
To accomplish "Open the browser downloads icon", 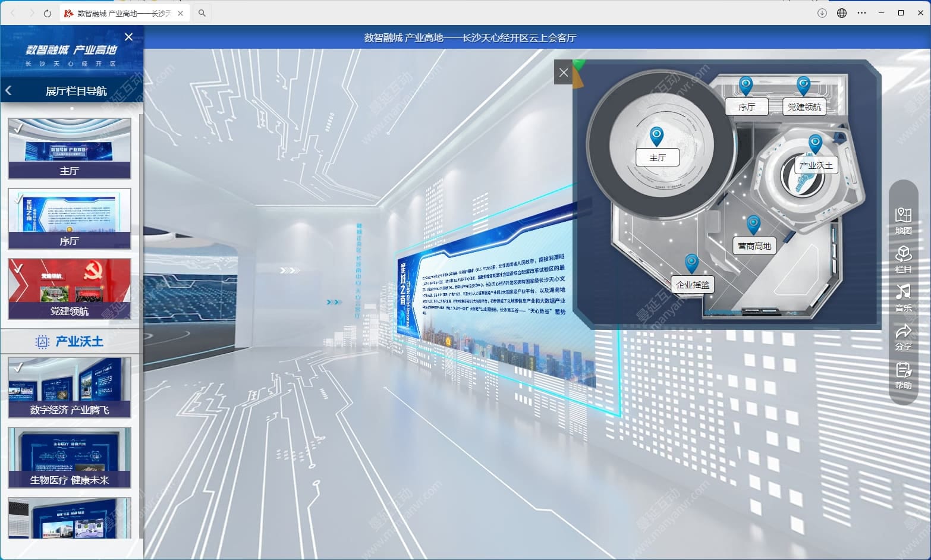I will [822, 13].
